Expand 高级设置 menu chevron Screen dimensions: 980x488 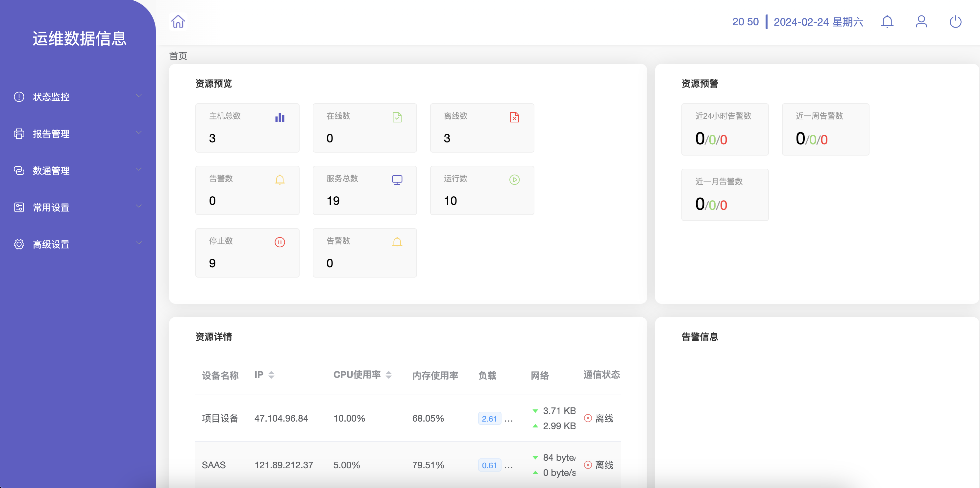139,243
